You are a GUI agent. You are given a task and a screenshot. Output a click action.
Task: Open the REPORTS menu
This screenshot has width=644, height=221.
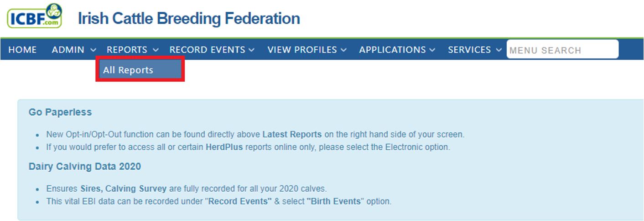click(127, 50)
